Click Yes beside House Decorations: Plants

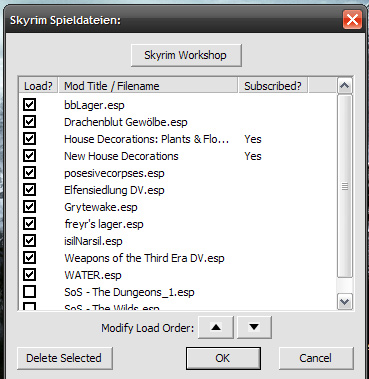tap(253, 139)
